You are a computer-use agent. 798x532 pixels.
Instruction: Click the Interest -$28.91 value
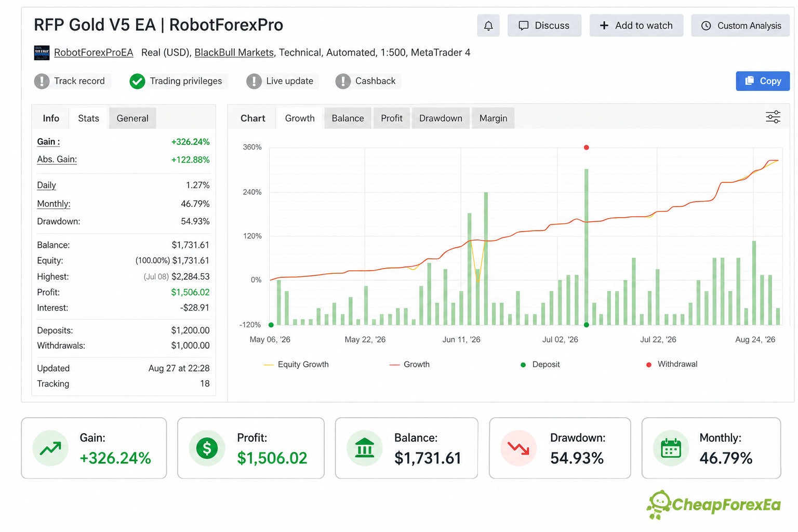pos(195,308)
